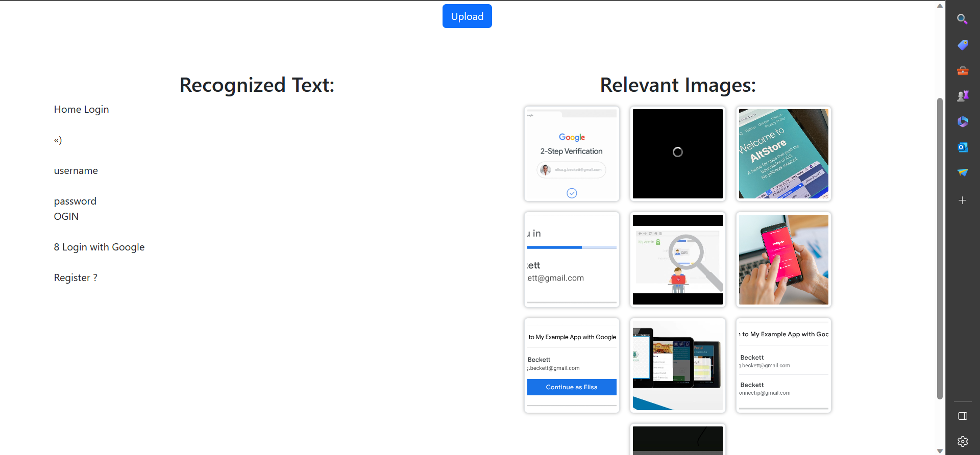Launch the Microsoft 365 sidebar icon
The image size is (980, 455).
[x=962, y=121]
